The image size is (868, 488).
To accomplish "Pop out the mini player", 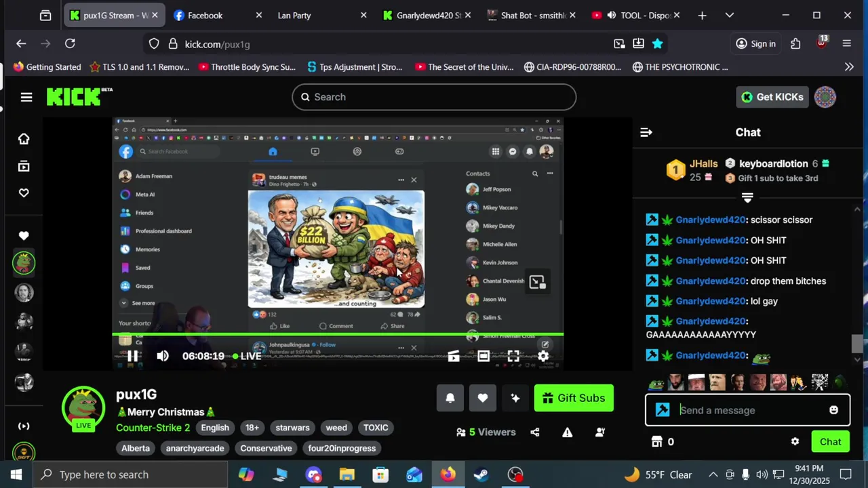I will (x=537, y=282).
